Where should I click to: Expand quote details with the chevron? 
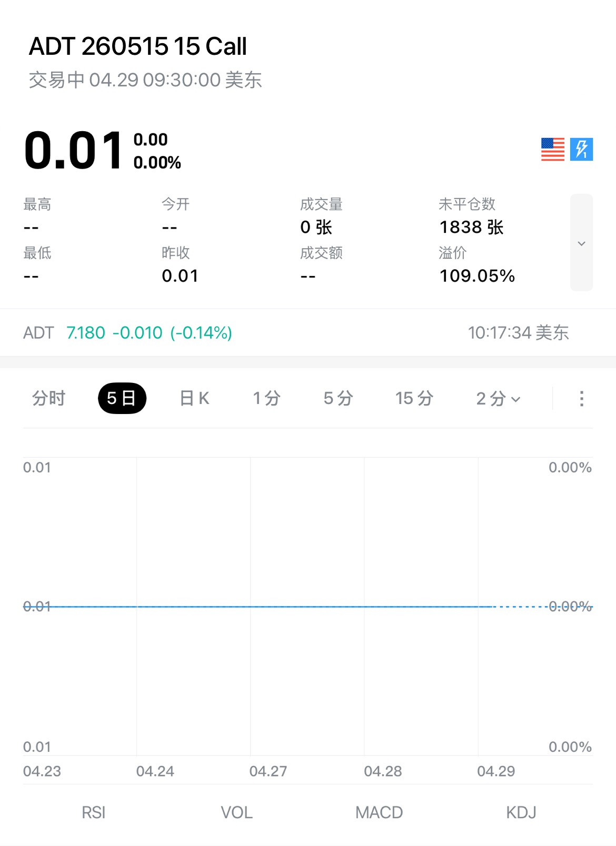click(x=581, y=243)
